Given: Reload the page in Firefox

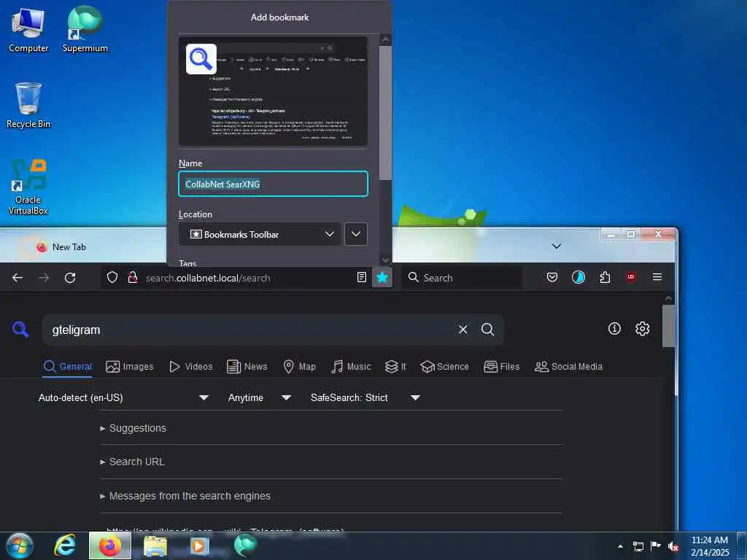Looking at the screenshot, I should (x=70, y=278).
